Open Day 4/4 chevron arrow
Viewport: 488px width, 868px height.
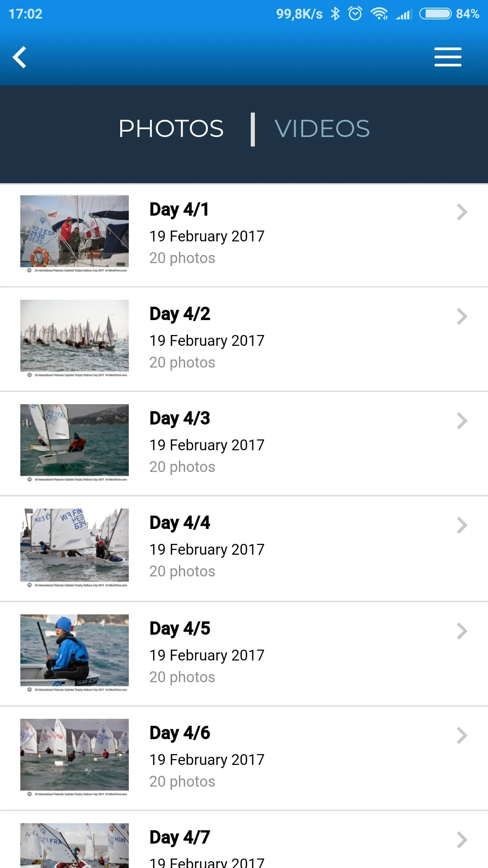(462, 525)
